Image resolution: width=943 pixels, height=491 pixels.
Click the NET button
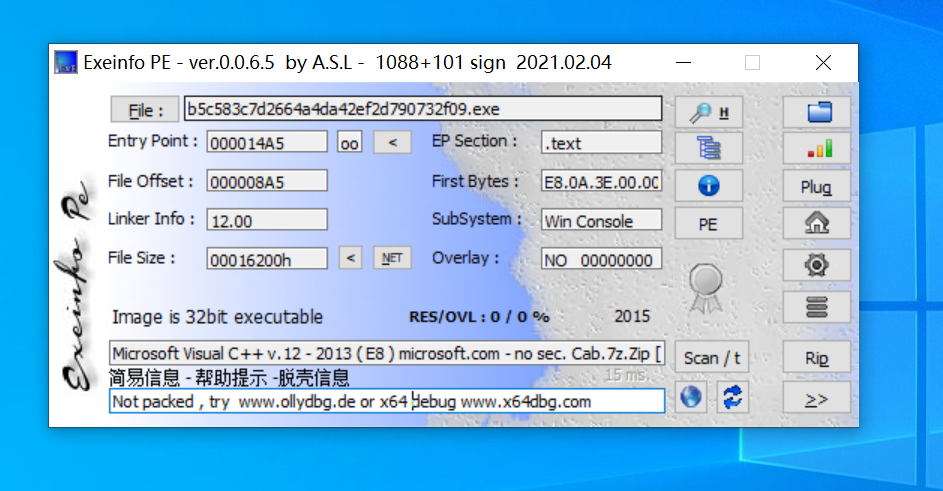point(392,258)
